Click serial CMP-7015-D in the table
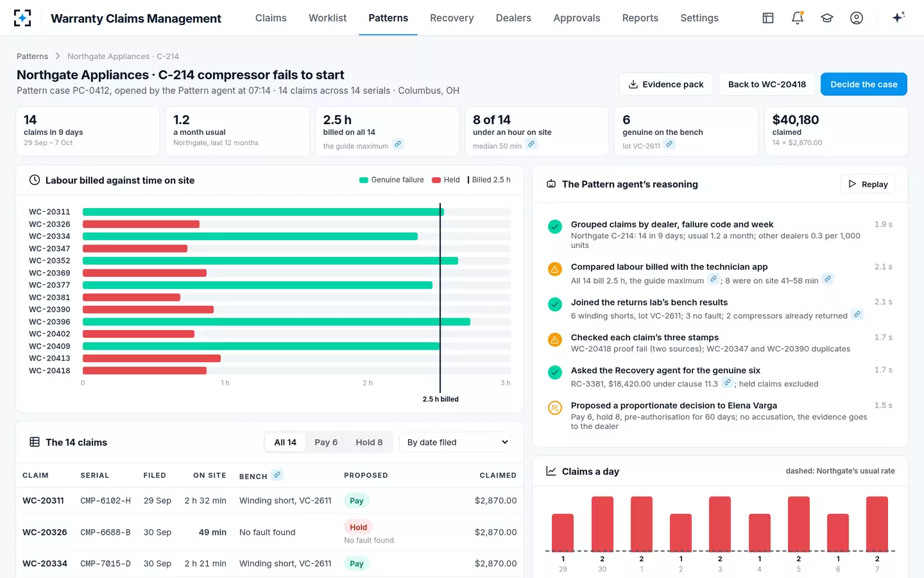Screen dimensions: 924x578 (105, 564)
